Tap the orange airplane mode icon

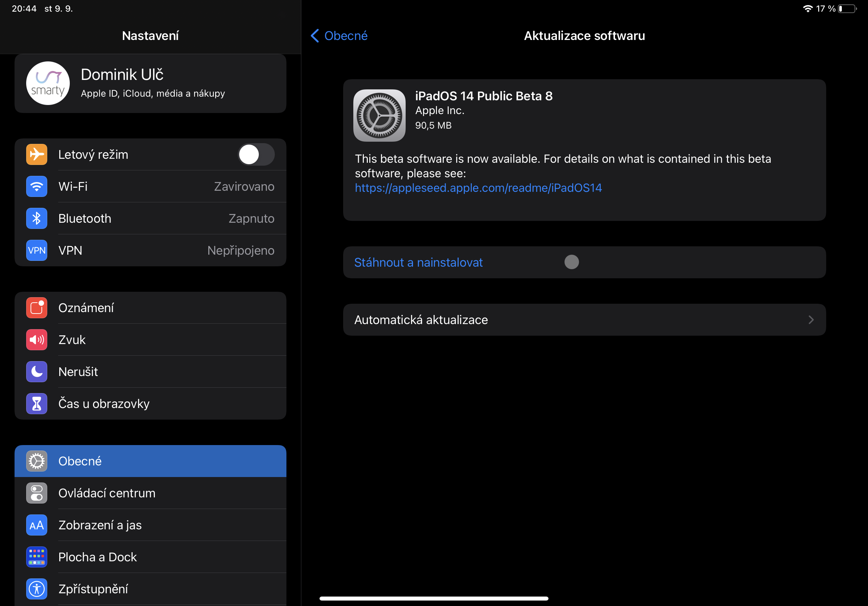click(x=37, y=154)
